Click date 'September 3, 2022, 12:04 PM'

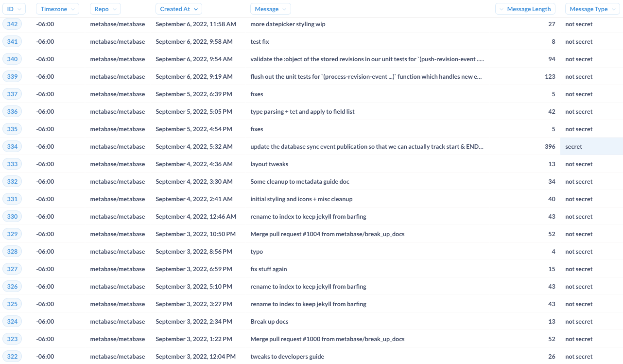tap(195, 357)
